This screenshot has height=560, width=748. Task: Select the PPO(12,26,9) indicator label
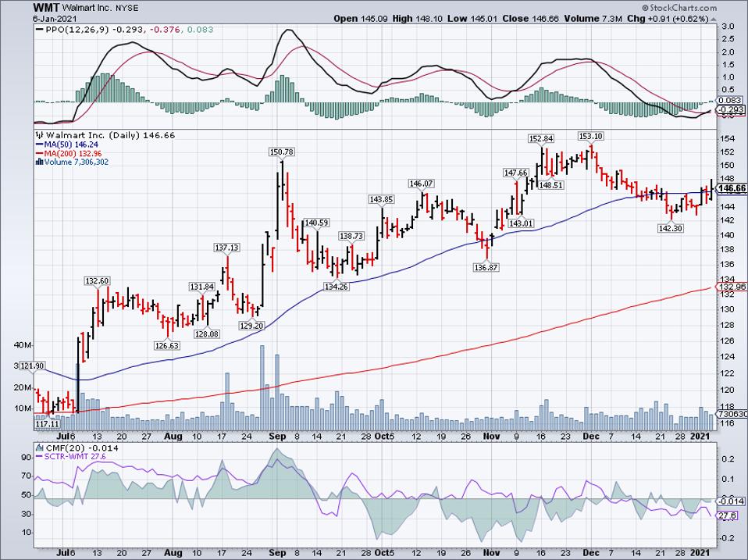click(77, 30)
